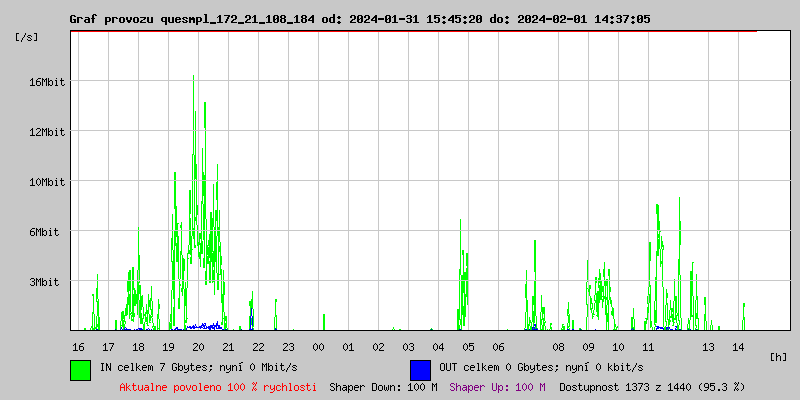Click the hour 20 marker on the time axis
The height and width of the screenshot is (400, 800).
[x=198, y=346]
